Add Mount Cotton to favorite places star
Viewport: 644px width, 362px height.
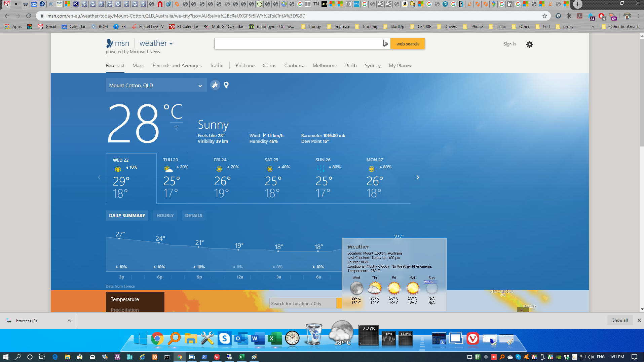[x=215, y=85]
